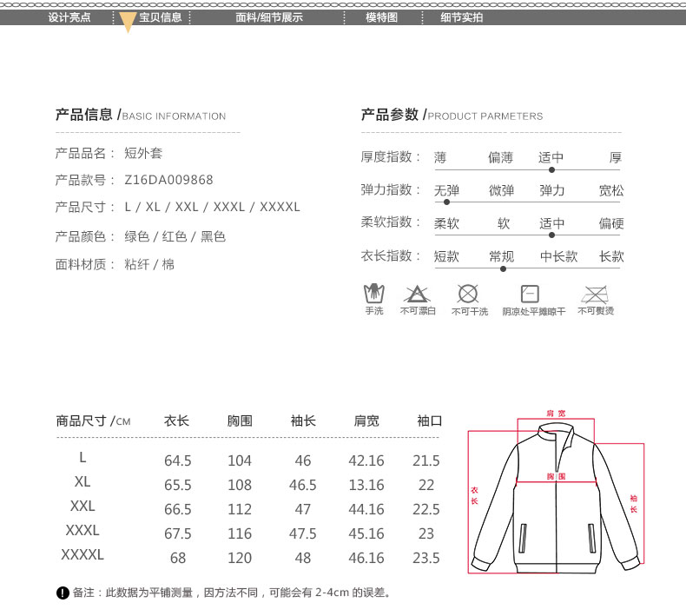This screenshot has height=616, width=686.
Task: Click the 胸围 column header in table
Action: [x=240, y=421]
